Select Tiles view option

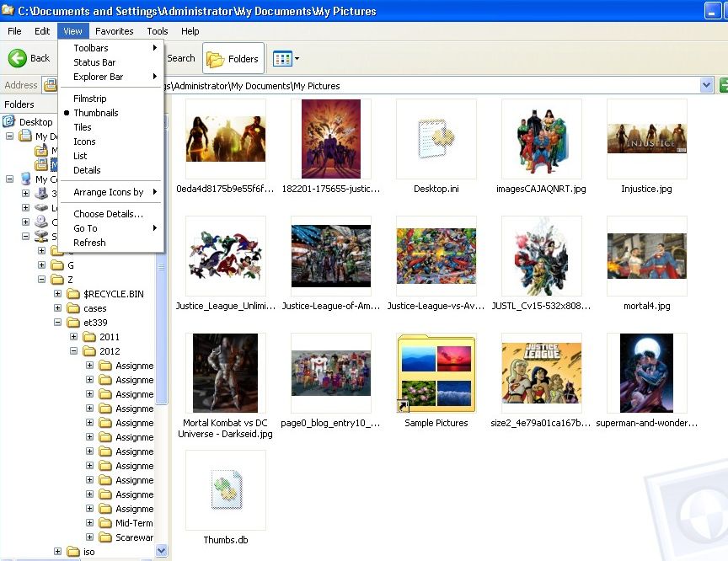pos(111,127)
